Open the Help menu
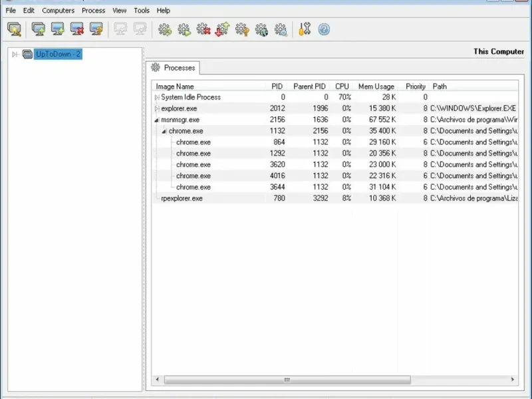This screenshot has width=532, height=399. (163, 11)
